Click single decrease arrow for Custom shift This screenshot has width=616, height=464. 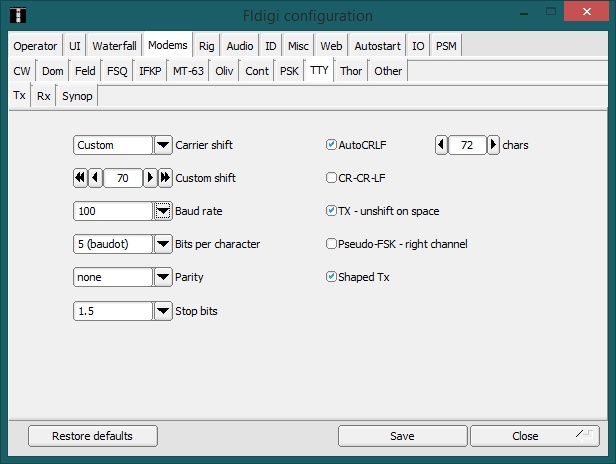pos(95,178)
